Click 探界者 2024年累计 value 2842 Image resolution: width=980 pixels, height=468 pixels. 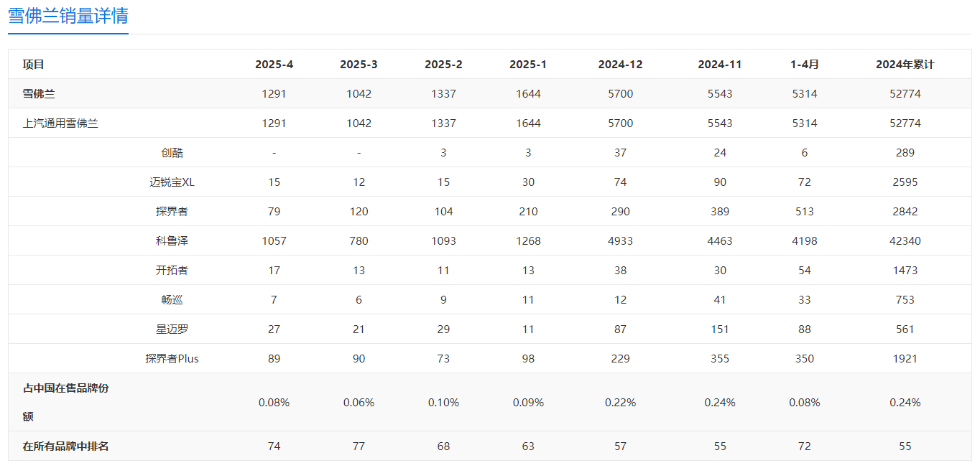click(905, 212)
